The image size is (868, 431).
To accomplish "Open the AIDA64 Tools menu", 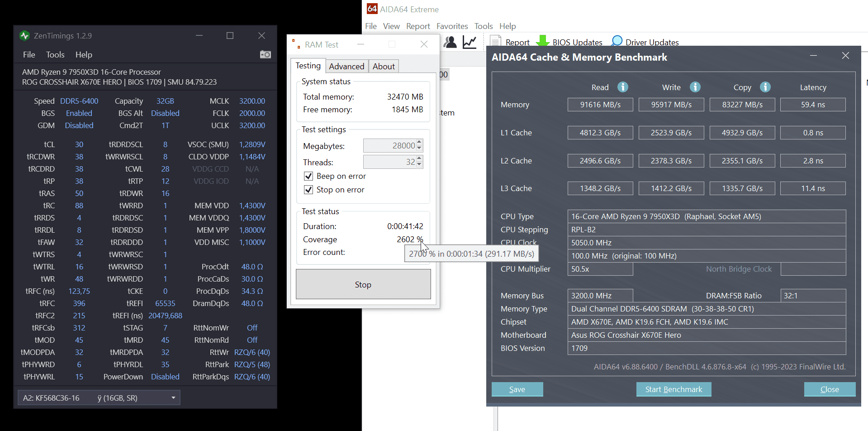I will pyautogui.click(x=484, y=26).
